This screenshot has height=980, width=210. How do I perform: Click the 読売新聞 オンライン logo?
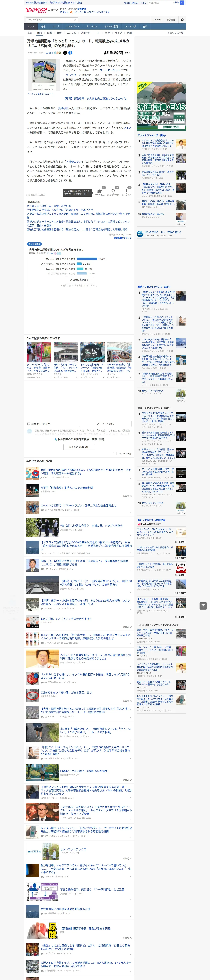pos(117,53)
